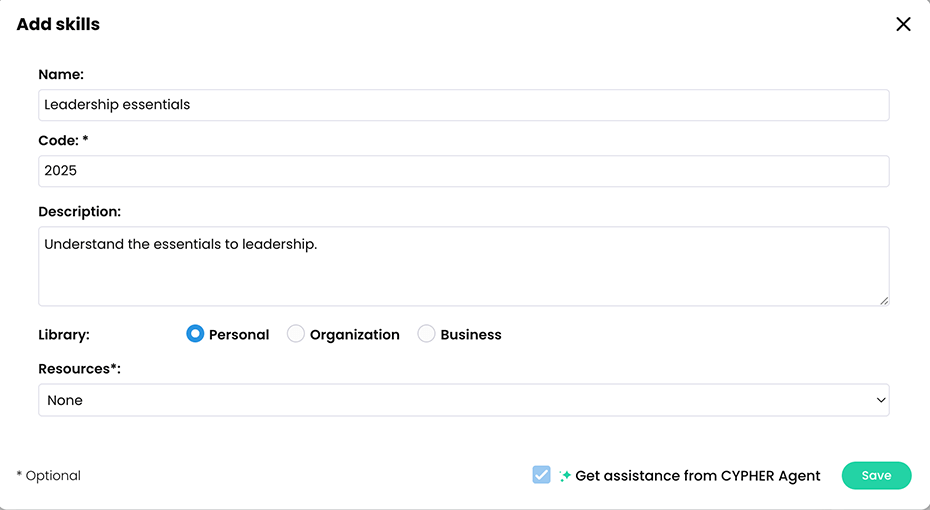
Task: Click the sparkle CYPHER Agent icon
Action: coord(565,476)
